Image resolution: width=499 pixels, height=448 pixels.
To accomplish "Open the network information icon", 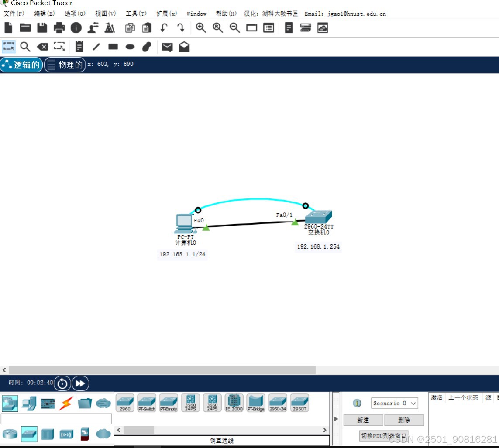I will [x=76, y=28].
